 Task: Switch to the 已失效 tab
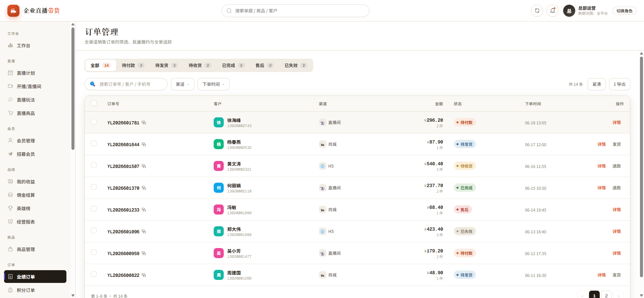click(296, 65)
